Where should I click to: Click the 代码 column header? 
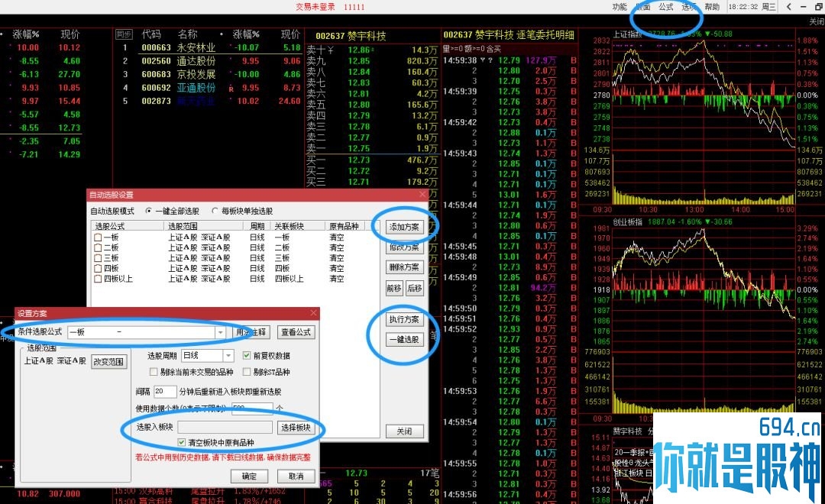click(151, 34)
